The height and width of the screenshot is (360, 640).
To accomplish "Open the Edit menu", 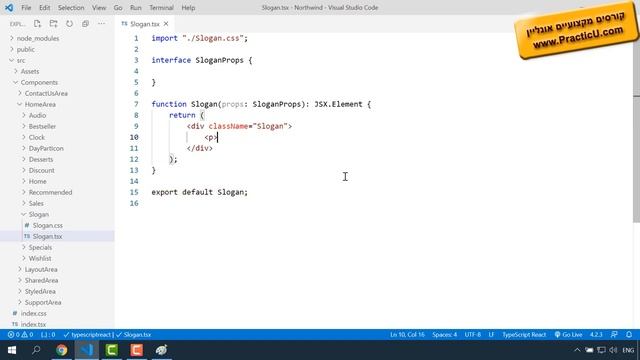I will click(44, 8).
